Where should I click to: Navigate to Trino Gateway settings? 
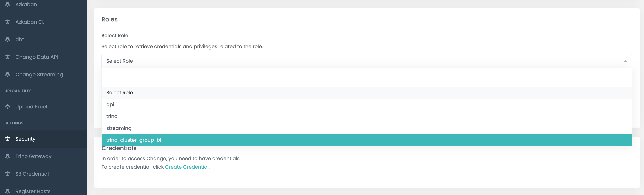click(x=33, y=156)
